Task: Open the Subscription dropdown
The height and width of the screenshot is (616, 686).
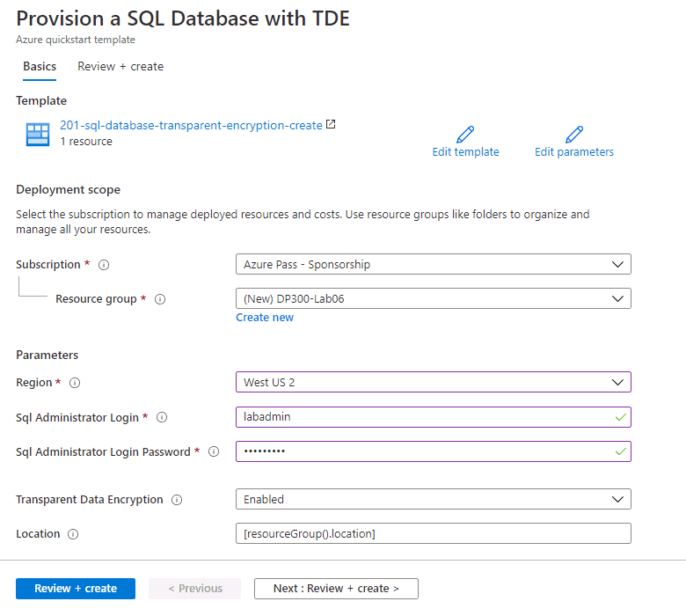Action: tap(433, 264)
